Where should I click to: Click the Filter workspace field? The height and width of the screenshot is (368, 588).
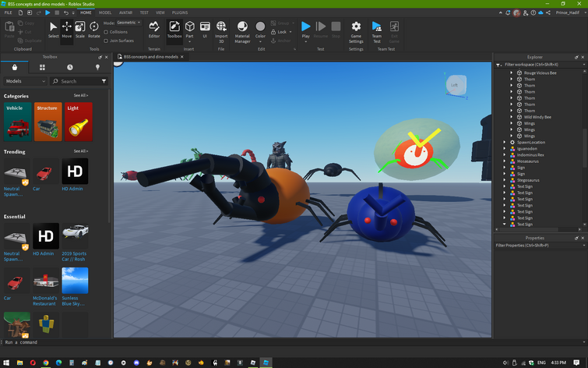pos(540,65)
